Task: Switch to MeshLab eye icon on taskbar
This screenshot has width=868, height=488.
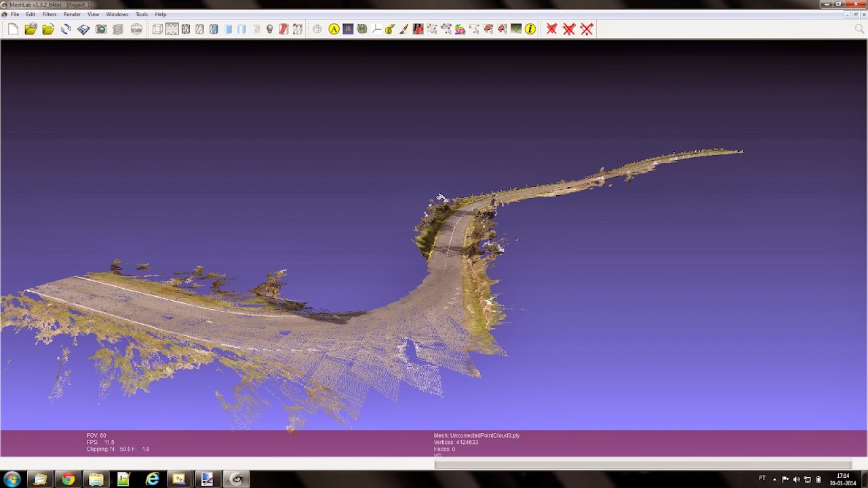Action: (x=236, y=479)
